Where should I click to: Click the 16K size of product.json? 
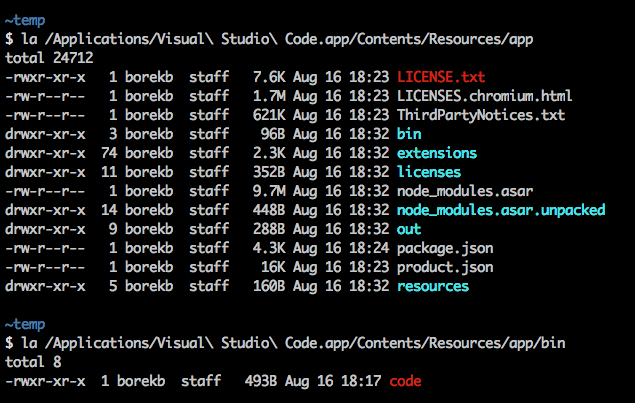[273, 267]
